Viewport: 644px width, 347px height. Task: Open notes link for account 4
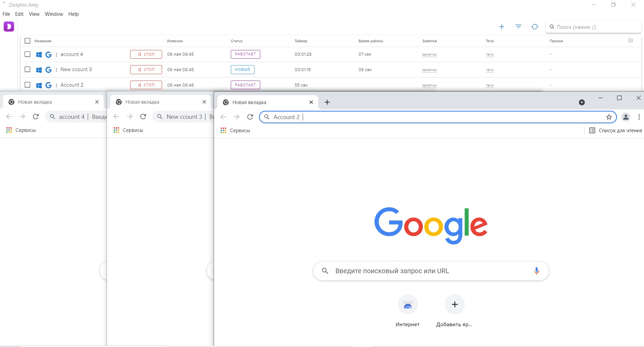click(429, 55)
